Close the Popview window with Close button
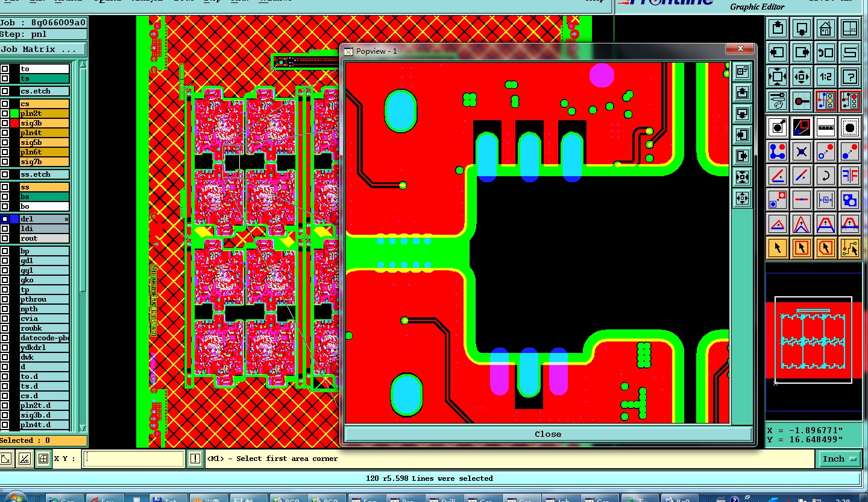This screenshot has height=502, width=868. pyautogui.click(x=548, y=434)
